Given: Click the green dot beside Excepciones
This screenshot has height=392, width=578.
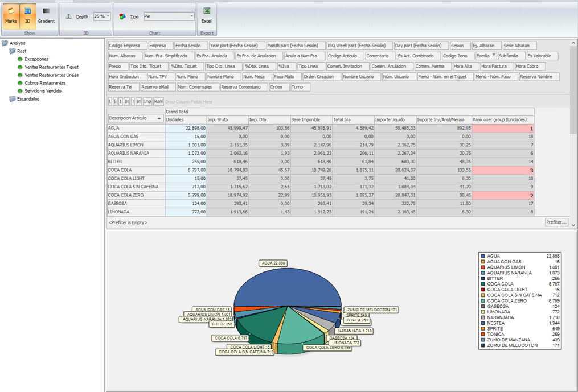Looking at the screenshot, I should 20,59.
